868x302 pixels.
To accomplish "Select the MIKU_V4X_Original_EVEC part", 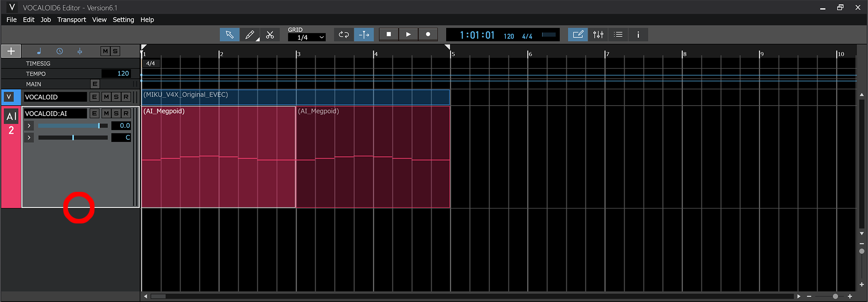I will click(296, 97).
